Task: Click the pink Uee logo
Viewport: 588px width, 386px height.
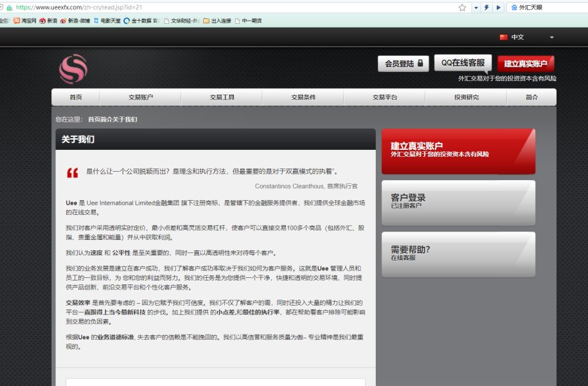Action: pos(73,69)
